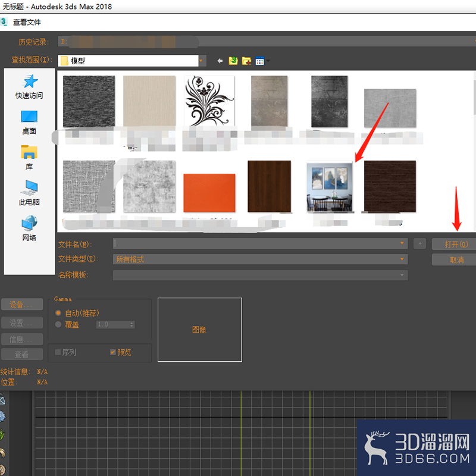
Task: Click the Info (信息...) button
Action: pyautogui.click(x=22, y=339)
